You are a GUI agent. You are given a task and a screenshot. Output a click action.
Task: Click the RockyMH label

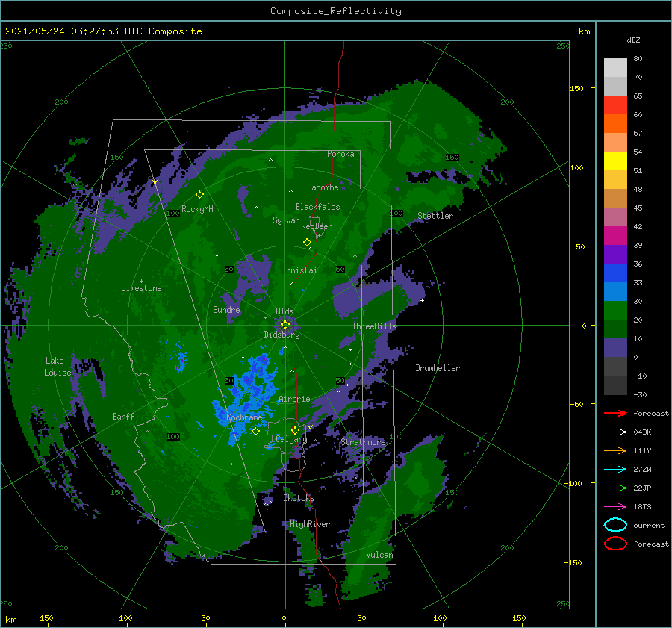click(197, 209)
